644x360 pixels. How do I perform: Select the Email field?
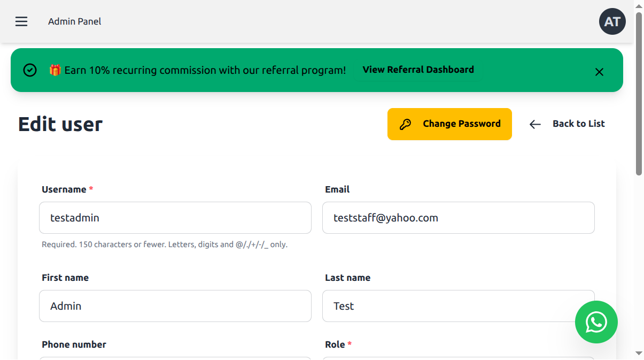tap(458, 218)
